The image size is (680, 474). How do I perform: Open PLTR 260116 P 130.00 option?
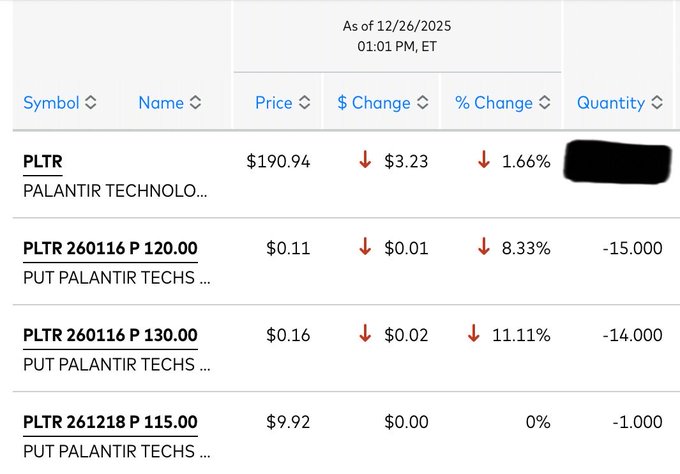pyautogui.click(x=110, y=335)
